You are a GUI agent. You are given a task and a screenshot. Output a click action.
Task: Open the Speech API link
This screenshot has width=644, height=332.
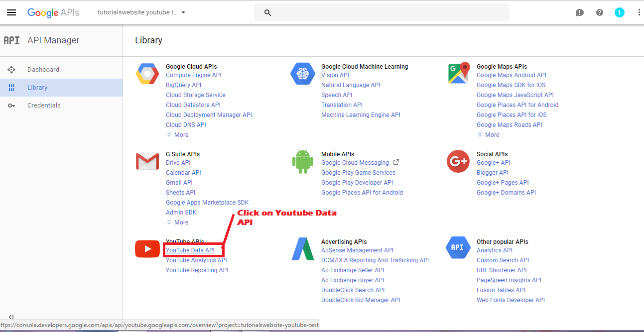tap(337, 95)
